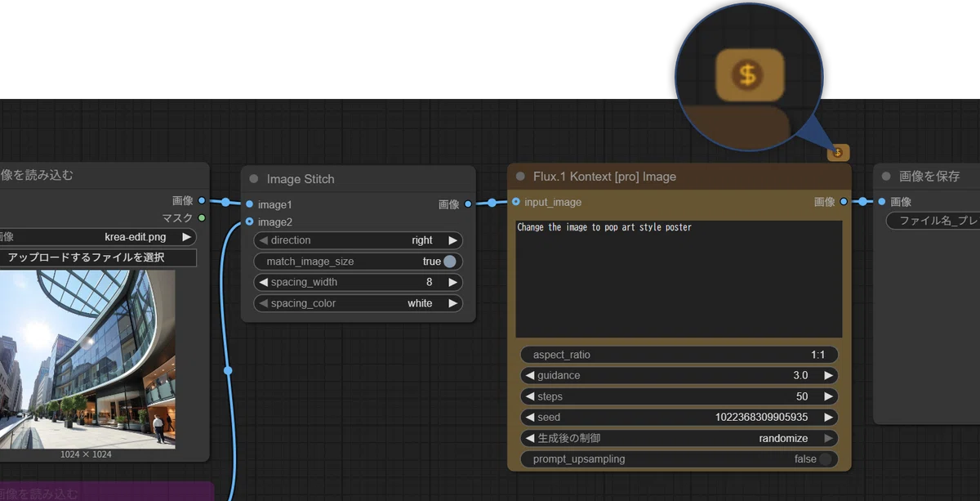The image size is (980, 501).
Task: Click the dollar credits badge above Flux.1 Kontext node
Action: tap(838, 153)
